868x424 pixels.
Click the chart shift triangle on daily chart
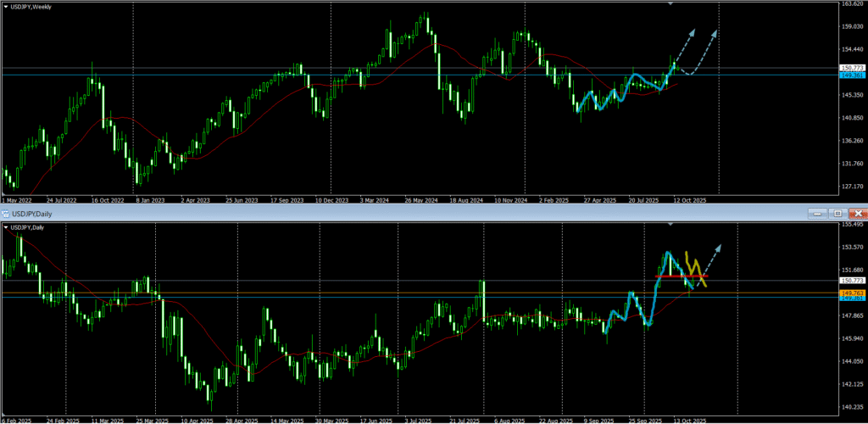point(671,225)
